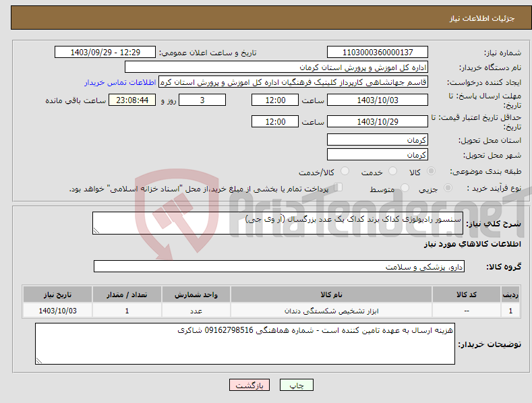
Task: Click the بازگشت back button
Action: (x=249, y=385)
